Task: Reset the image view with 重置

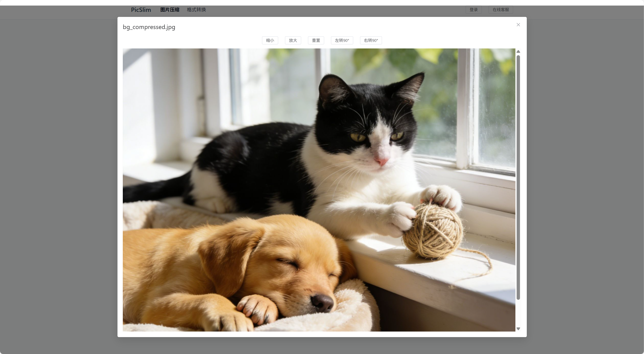Action: tap(316, 40)
